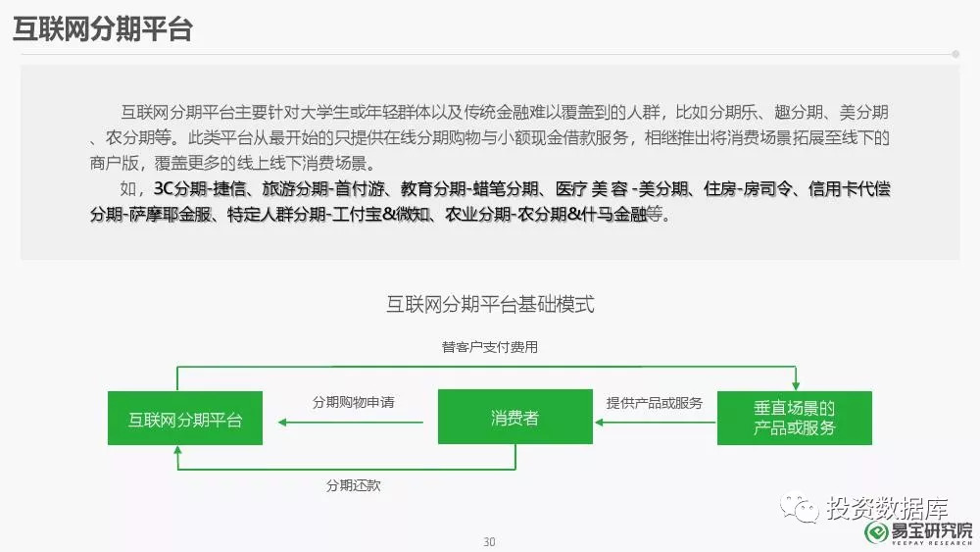Click the diagram heading 互联网分期平台基础模式
980x552 pixels.
coord(490,305)
